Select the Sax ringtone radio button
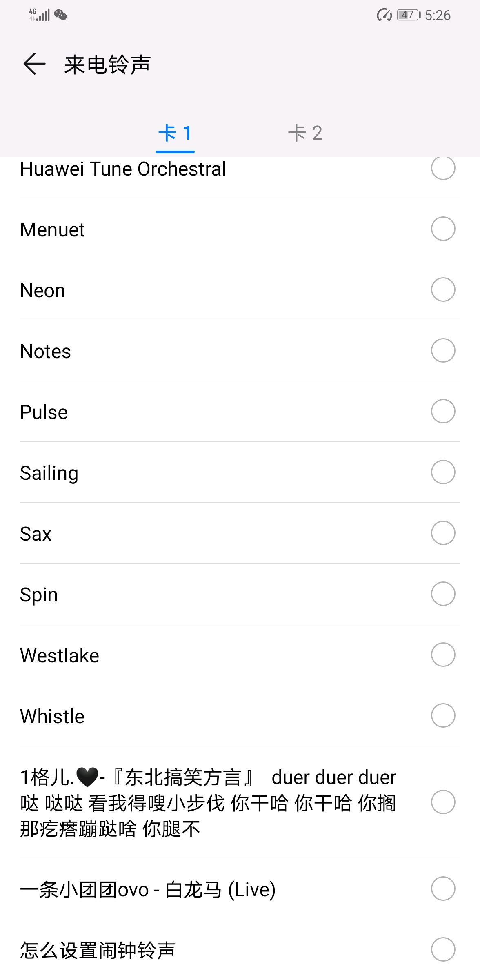This screenshot has height=980, width=480. [x=443, y=533]
